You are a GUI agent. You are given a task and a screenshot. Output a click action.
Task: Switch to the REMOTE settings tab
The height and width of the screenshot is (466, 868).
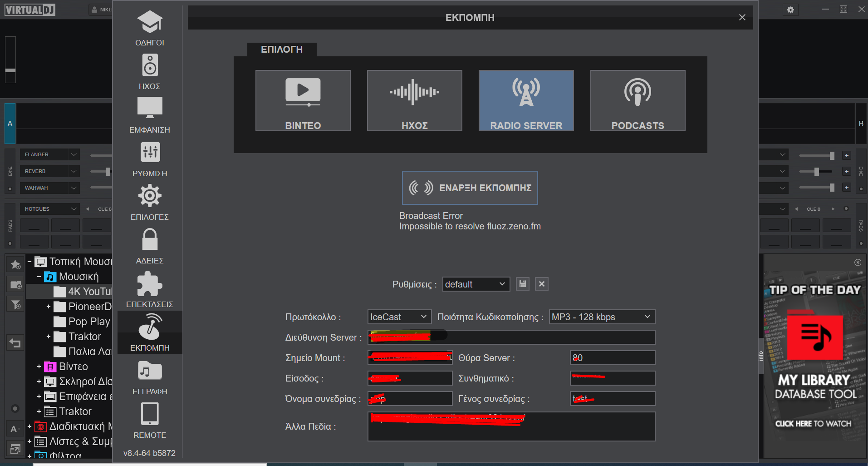150,421
